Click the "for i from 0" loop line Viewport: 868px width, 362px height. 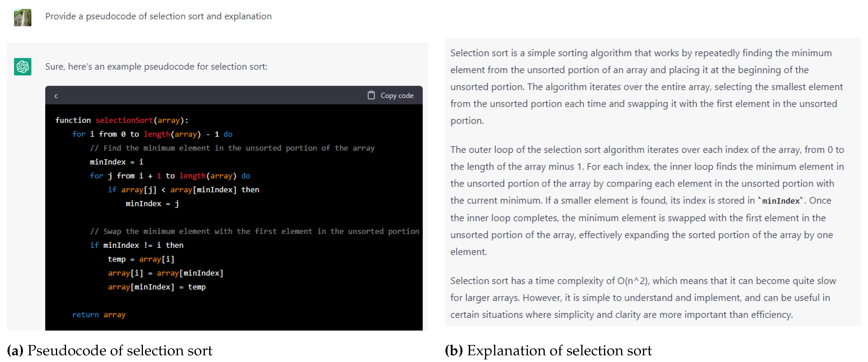click(152, 134)
